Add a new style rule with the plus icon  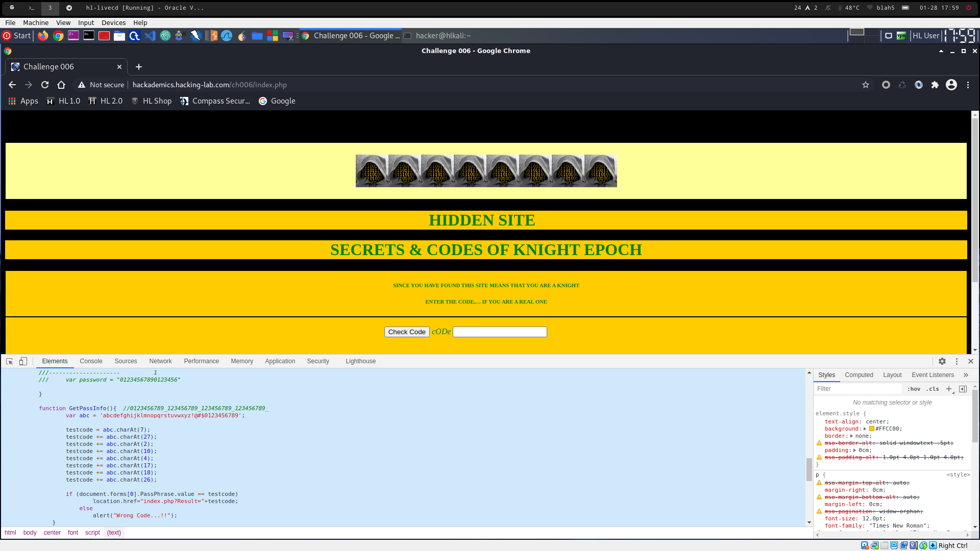click(x=948, y=389)
